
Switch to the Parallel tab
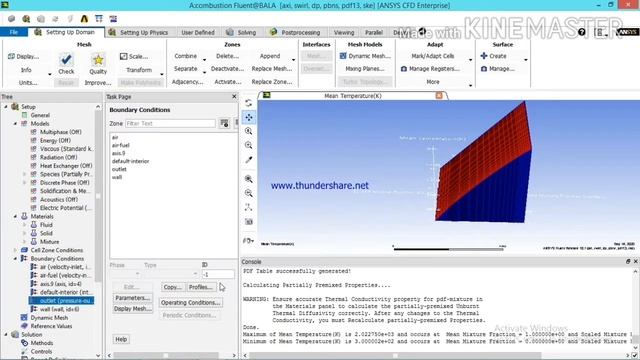[373, 32]
